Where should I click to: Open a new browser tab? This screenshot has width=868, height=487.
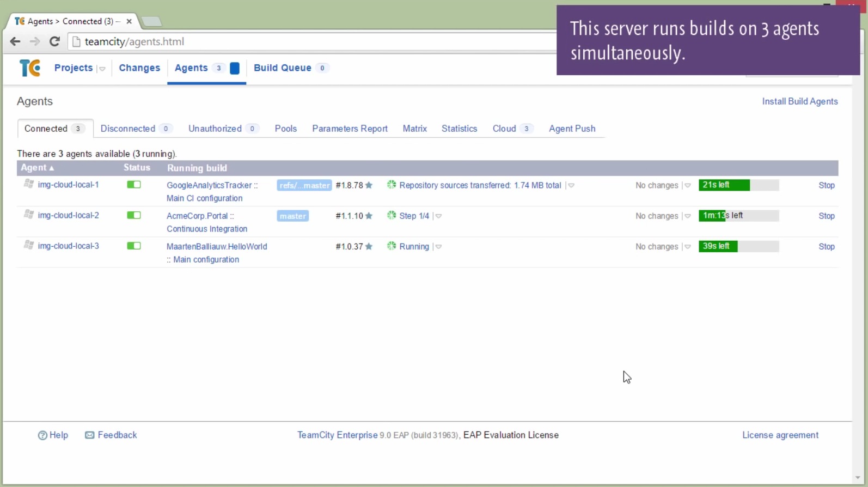[x=151, y=21]
